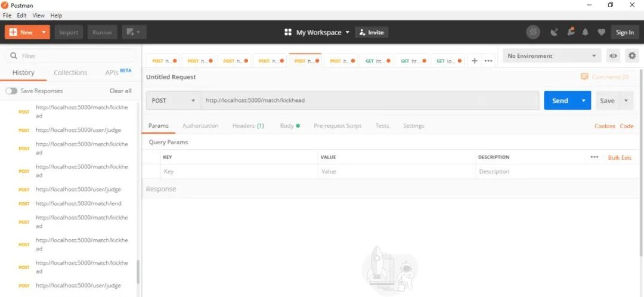Open the File menu
Viewport: 644px width, 297px height.
(x=7, y=15)
